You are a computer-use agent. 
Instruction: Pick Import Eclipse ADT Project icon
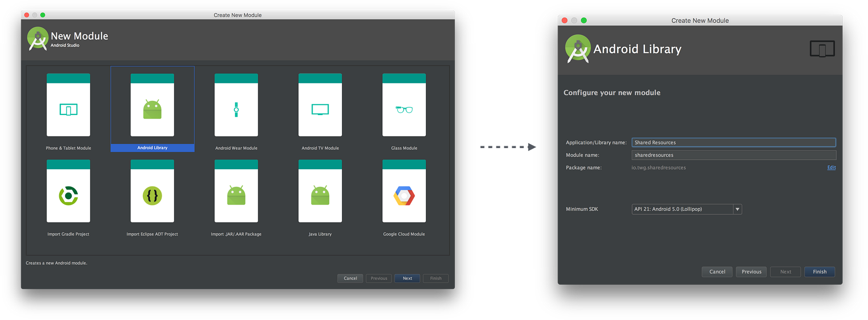pyautogui.click(x=152, y=191)
